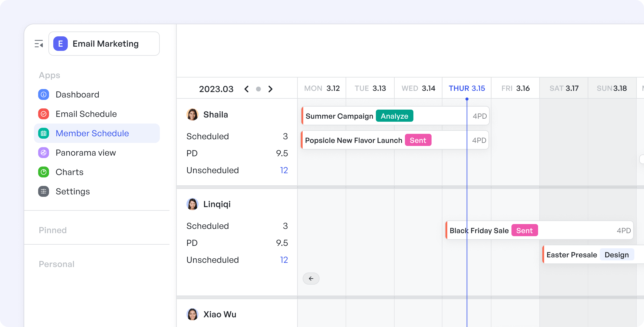Click Sent tag on Popsicle New Flavor Launch
The image size is (644, 327).
tap(418, 140)
